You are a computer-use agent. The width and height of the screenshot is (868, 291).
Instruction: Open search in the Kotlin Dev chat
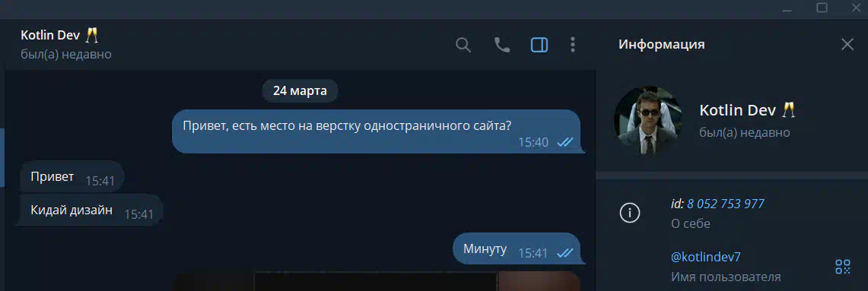coord(463,45)
